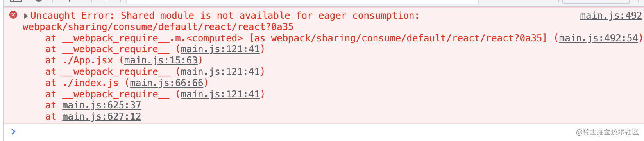Open main.js:121:41 link directly above ./App.jsx frame
Screen dimensions: 644x141
click(x=220, y=49)
